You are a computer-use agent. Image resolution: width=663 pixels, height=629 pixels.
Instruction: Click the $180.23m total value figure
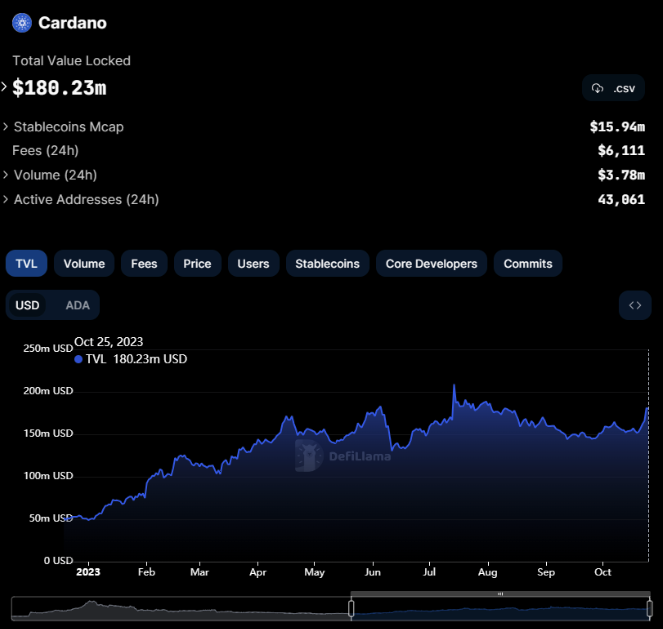point(59,88)
